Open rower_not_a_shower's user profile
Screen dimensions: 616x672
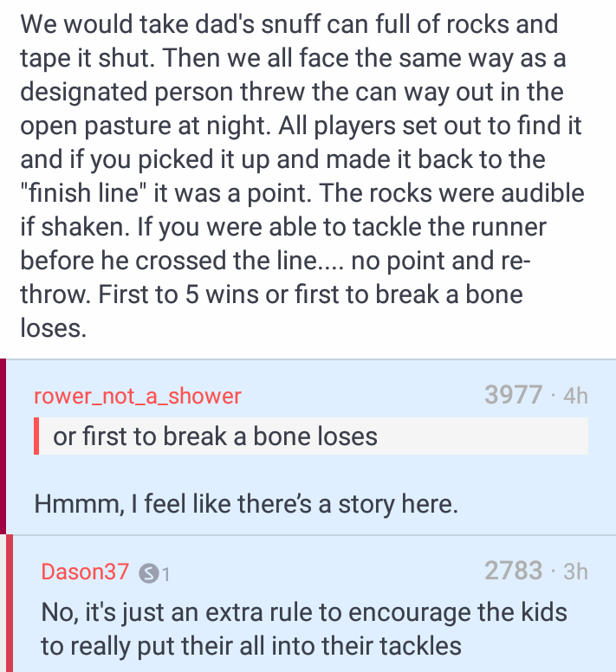[138, 397]
